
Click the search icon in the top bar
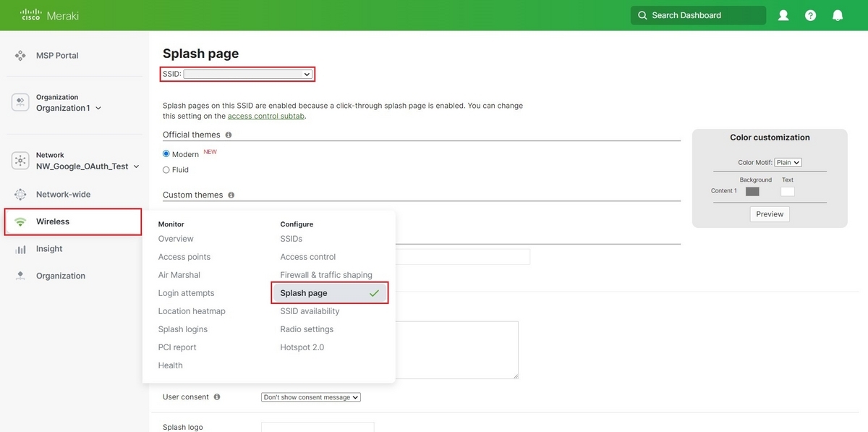(x=642, y=14)
